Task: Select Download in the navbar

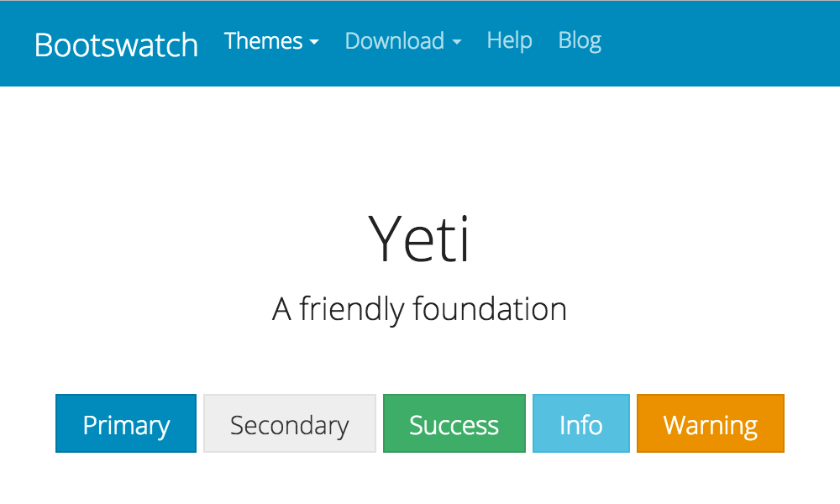Action: click(395, 40)
